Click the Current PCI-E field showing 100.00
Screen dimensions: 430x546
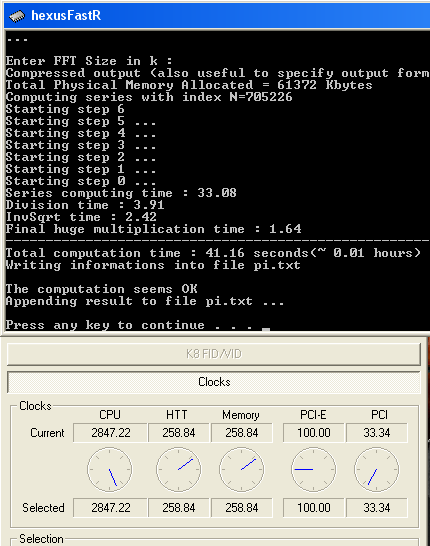click(x=313, y=433)
